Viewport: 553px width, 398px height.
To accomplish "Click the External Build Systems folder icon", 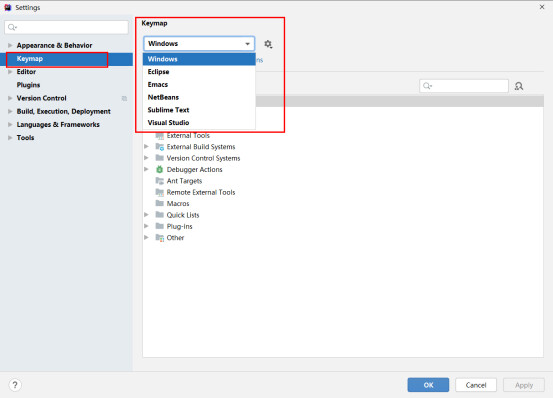I will (160, 147).
